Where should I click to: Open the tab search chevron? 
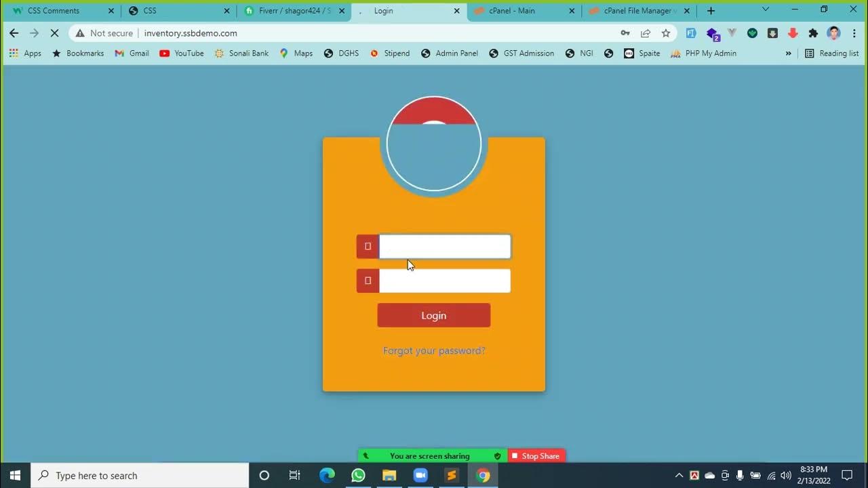pyautogui.click(x=766, y=9)
